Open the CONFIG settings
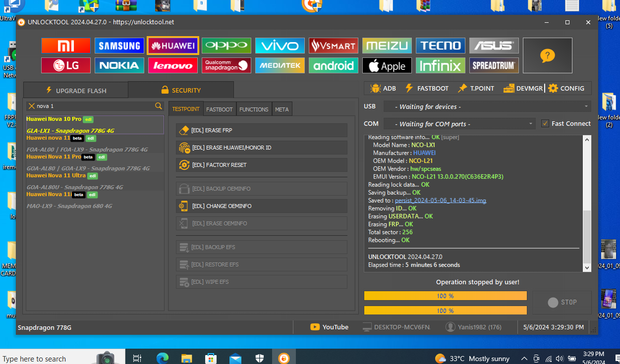 point(566,88)
